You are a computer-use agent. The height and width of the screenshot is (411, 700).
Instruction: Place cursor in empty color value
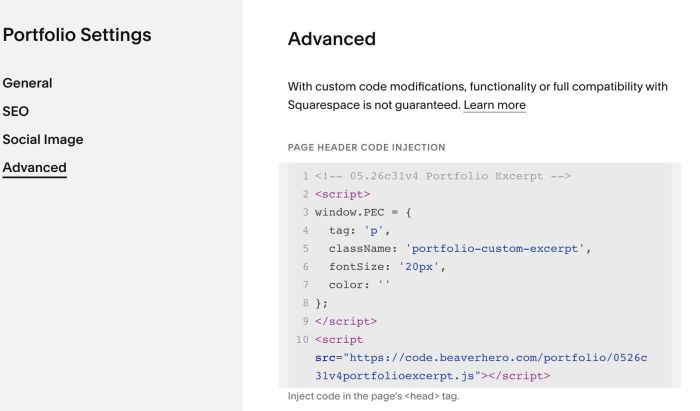384,285
